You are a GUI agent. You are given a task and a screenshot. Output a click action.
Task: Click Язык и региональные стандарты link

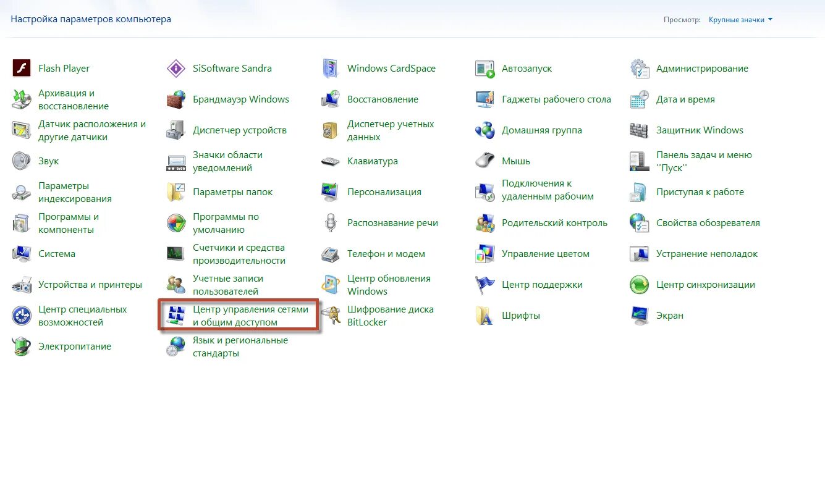pyautogui.click(x=240, y=346)
